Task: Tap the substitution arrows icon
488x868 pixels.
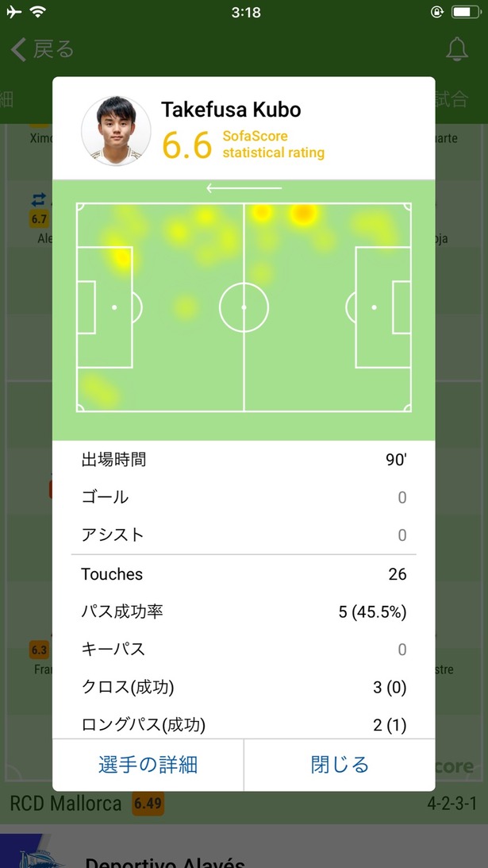Action: (x=39, y=199)
